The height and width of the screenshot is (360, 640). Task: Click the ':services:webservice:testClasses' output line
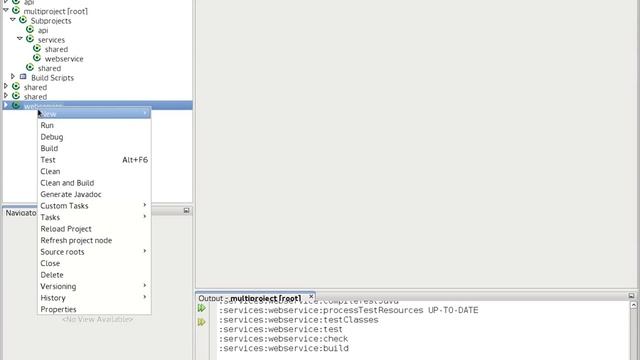[x=299, y=320]
